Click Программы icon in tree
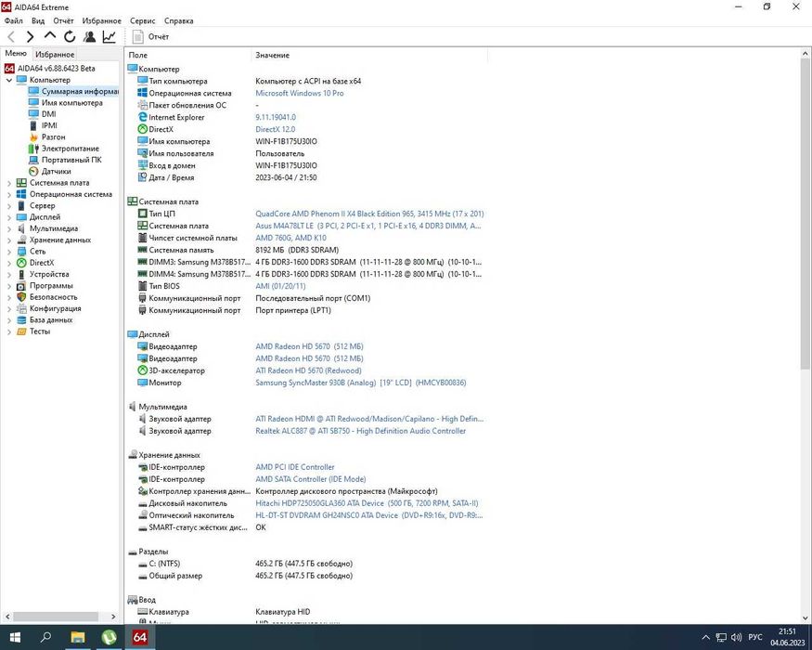Viewport: 812px width, 650px height. pyautogui.click(x=21, y=286)
